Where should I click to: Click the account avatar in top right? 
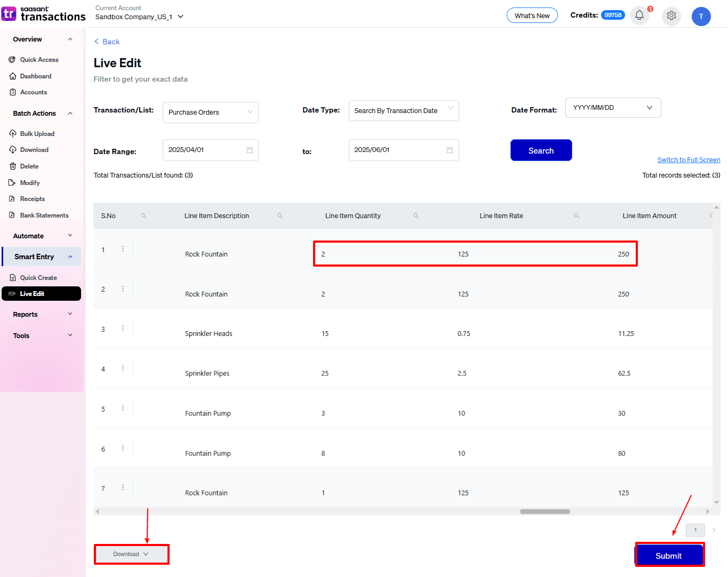[x=701, y=17]
